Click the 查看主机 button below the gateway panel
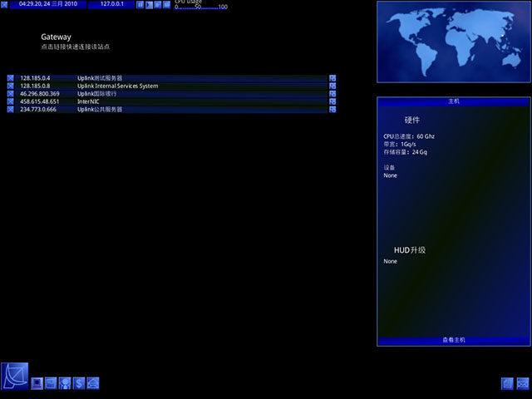The image size is (532, 399). tap(454, 340)
